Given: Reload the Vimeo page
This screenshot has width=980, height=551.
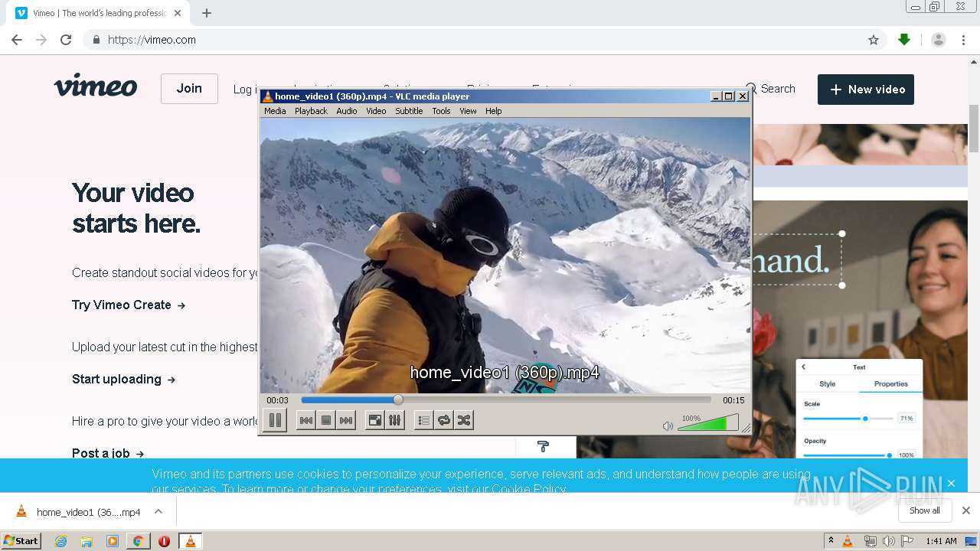Looking at the screenshot, I should [66, 40].
